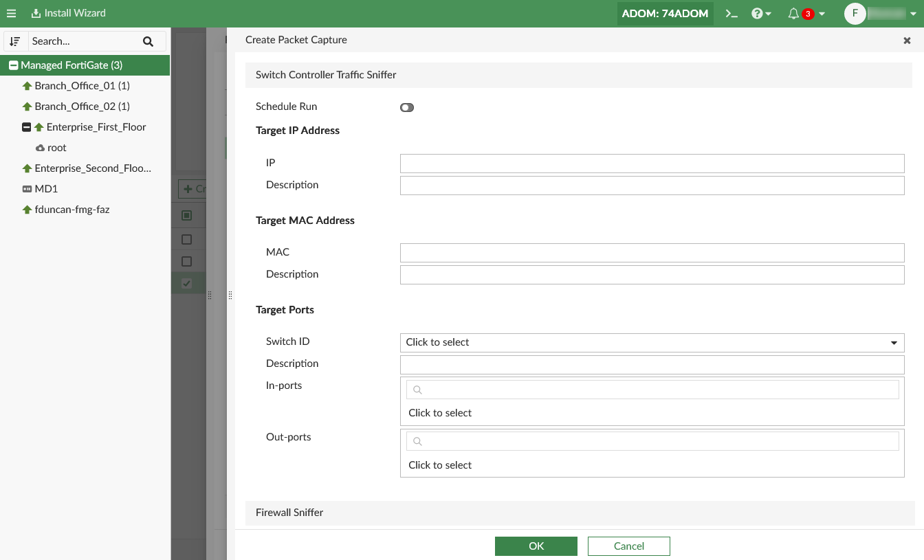Click the MAC address input field

652,253
